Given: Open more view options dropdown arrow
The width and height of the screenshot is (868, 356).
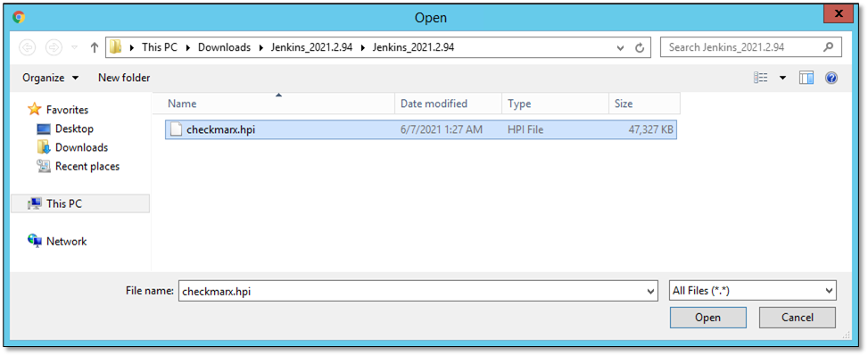Looking at the screenshot, I should coord(782,78).
